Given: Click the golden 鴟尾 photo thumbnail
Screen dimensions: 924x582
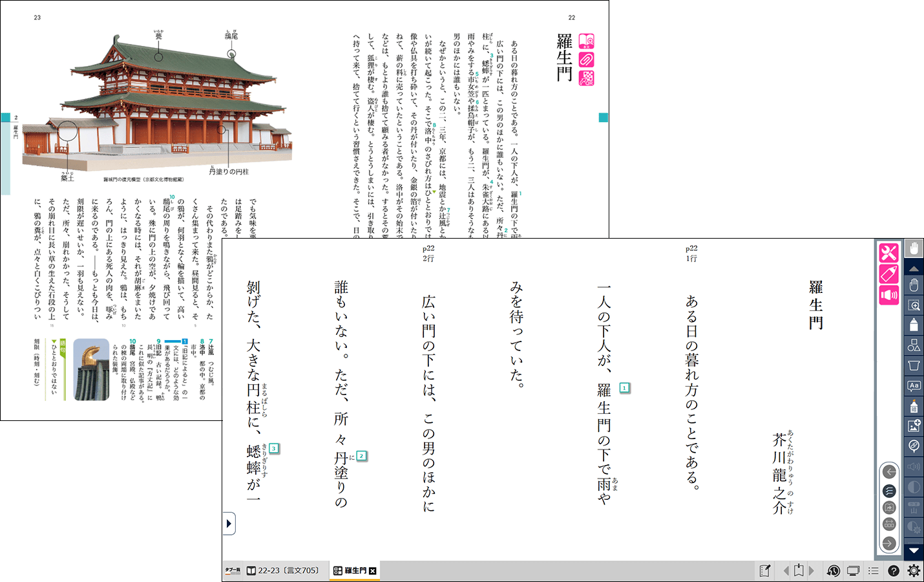Looking at the screenshot, I should [91, 369].
